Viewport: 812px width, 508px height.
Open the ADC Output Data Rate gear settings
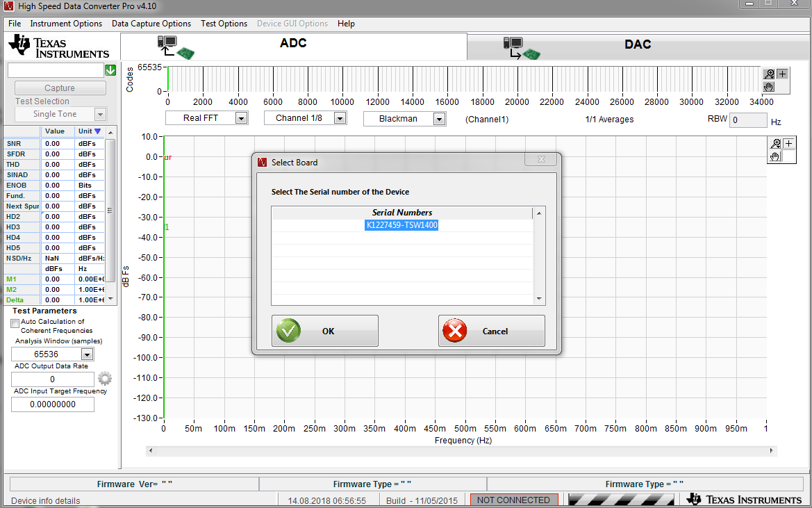tap(105, 379)
